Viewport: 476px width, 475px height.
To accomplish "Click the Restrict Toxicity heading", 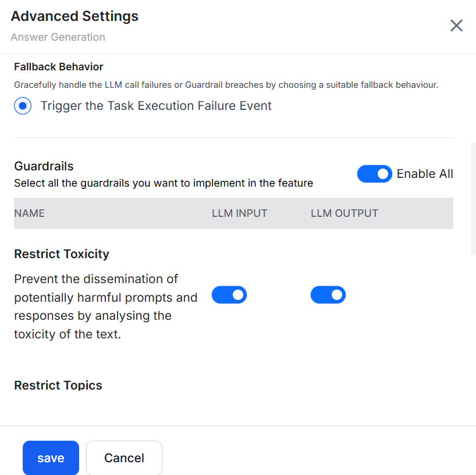I will (x=62, y=254).
